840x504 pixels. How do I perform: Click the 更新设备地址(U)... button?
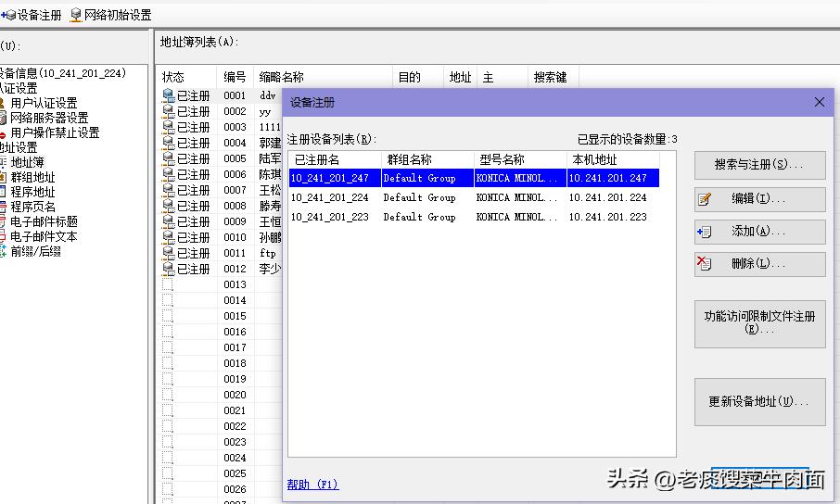coord(759,402)
